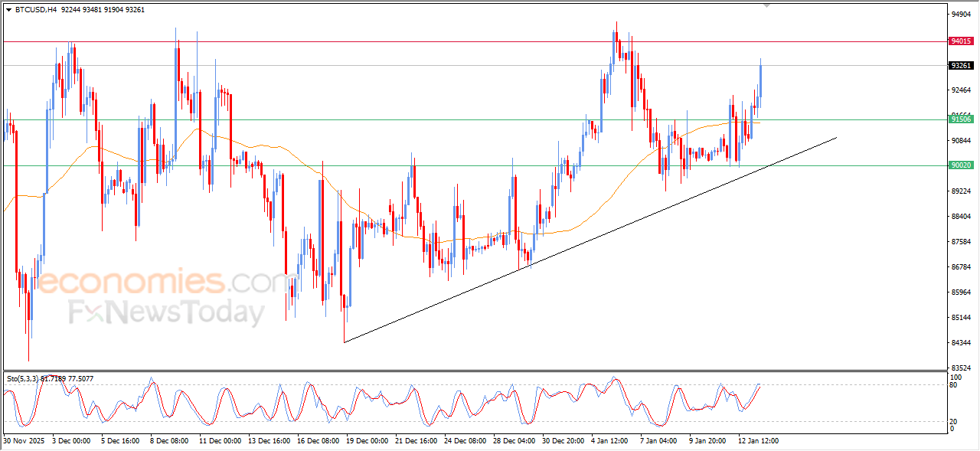Screen dimensions: 980x451
Task: Click the 30 Nov 2025 date label
Action: click(x=24, y=441)
